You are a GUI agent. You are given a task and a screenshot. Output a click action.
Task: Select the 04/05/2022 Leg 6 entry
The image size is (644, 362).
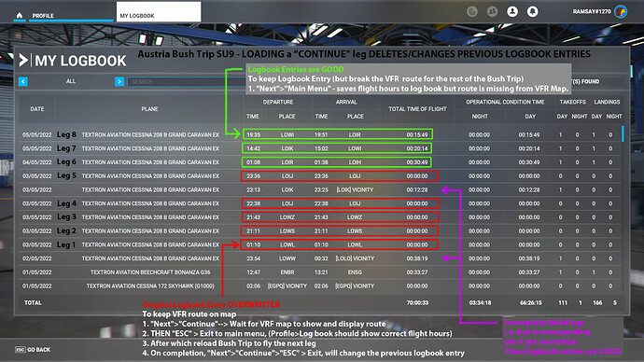pos(320,162)
